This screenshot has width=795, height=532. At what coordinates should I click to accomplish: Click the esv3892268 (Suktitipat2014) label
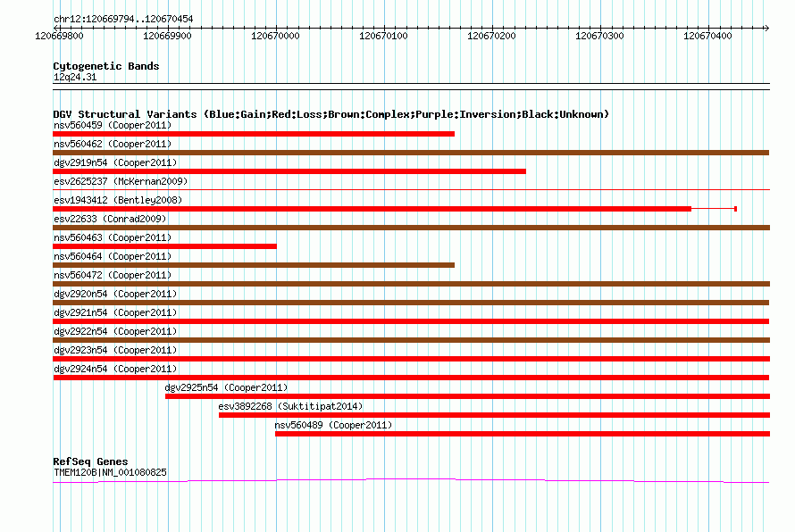pos(290,406)
